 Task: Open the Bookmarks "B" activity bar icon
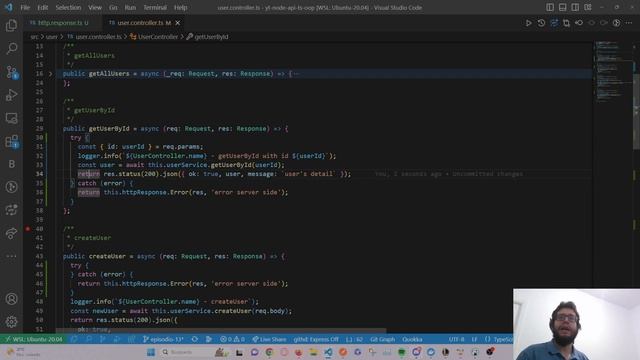coord(11,164)
